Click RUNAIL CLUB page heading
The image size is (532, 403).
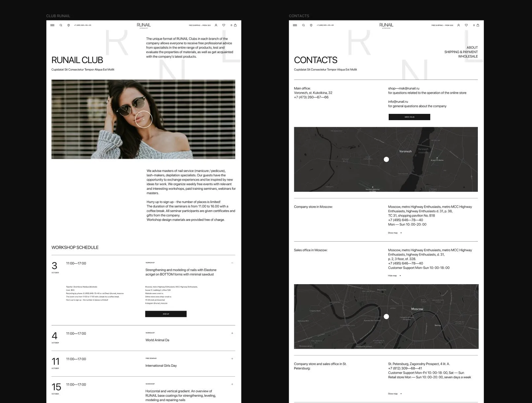click(77, 60)
